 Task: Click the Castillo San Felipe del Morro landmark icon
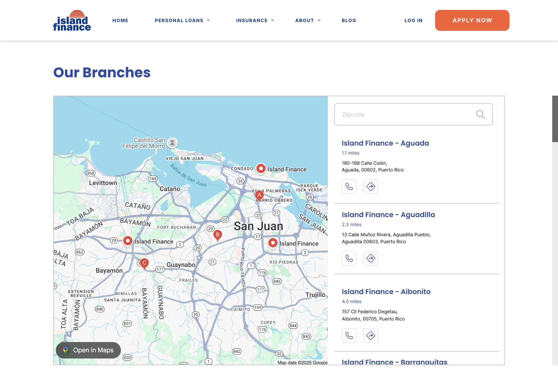[x=172, y=143]
